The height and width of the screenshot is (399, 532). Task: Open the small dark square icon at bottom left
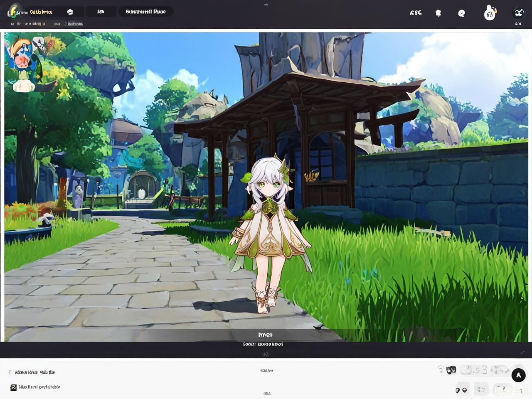pyautogui.click(x=13, y=387)
